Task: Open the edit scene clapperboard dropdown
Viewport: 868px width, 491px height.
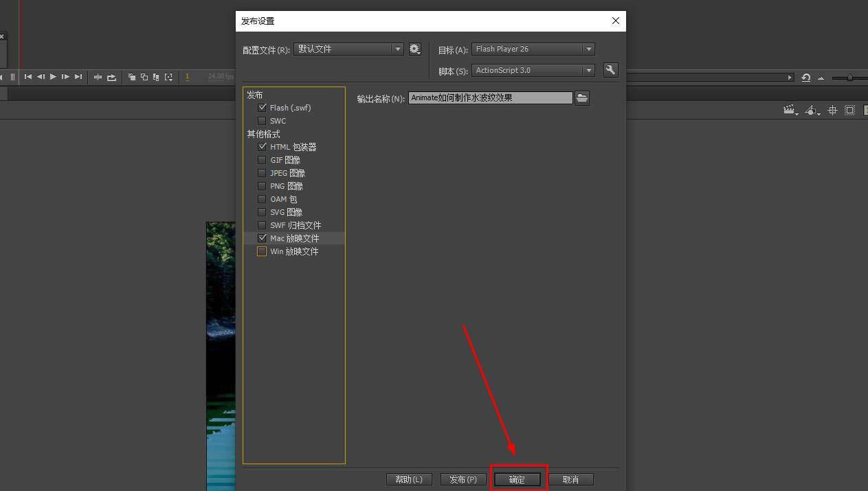Action: pyautogui.click(x=790, y=110)
